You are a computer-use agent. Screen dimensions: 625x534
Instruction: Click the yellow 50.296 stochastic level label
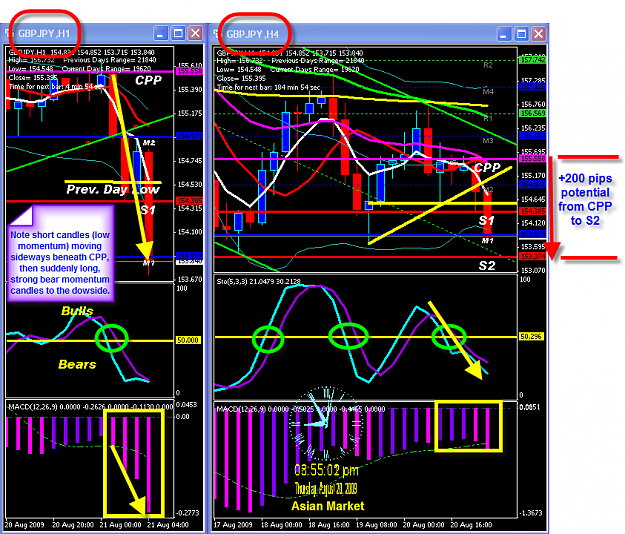tap(531, 337)
